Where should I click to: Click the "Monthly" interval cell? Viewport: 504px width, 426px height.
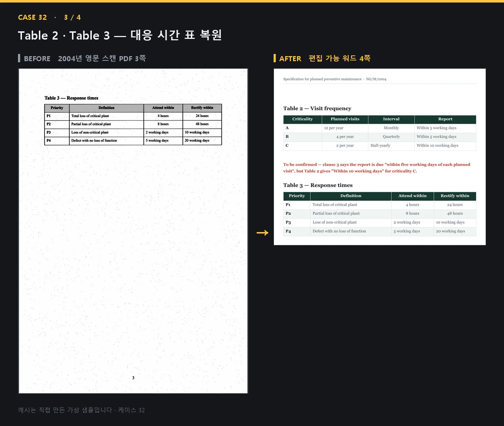391,128
